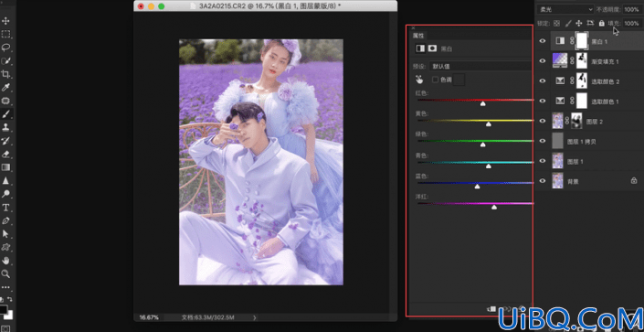Hide the 渐变填充 1 layer

tap(542, 61)
